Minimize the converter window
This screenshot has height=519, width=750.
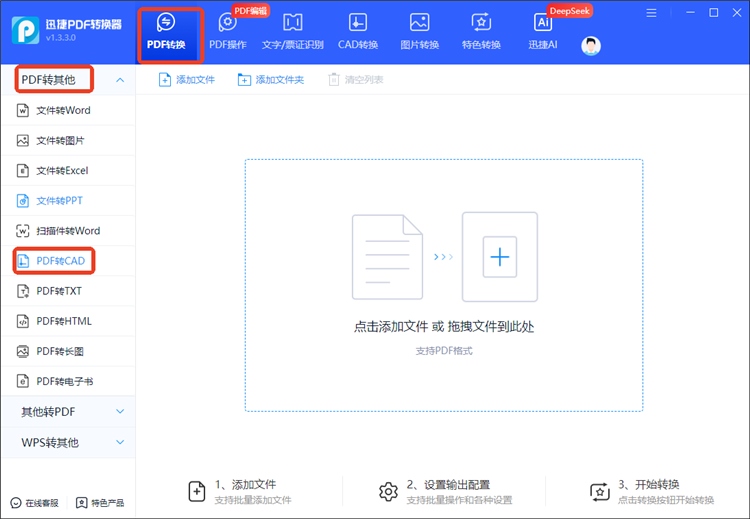(x=690, y=13)
